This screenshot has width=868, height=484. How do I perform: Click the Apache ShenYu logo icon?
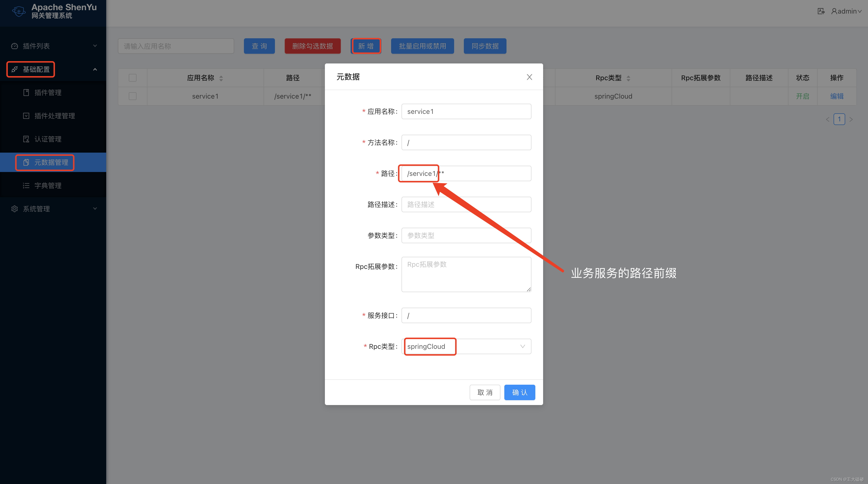(19, 11)
